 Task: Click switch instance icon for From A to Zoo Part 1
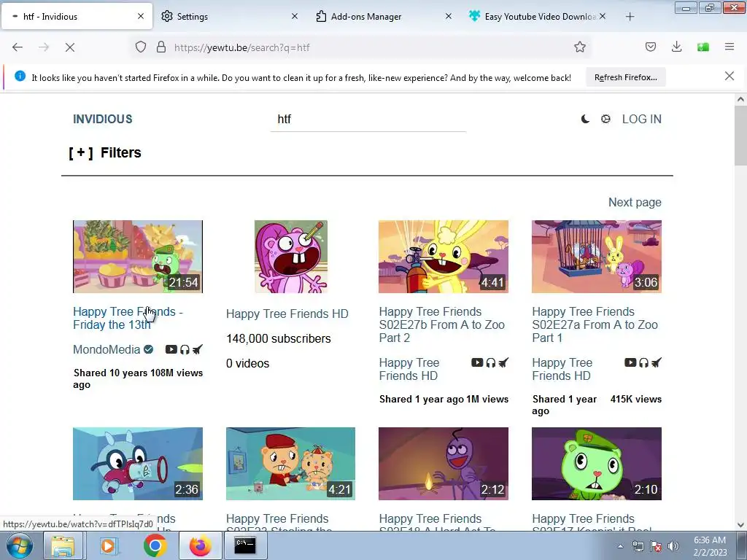pos(656,363)
